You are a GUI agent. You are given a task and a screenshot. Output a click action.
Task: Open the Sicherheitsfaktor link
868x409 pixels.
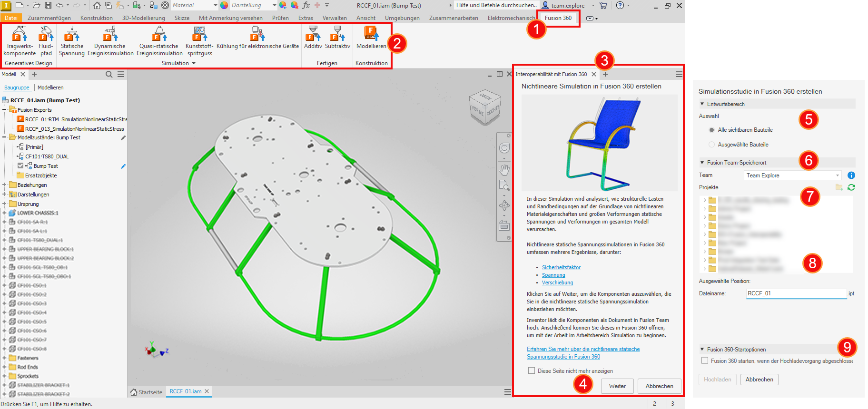(x=561, y=267)
